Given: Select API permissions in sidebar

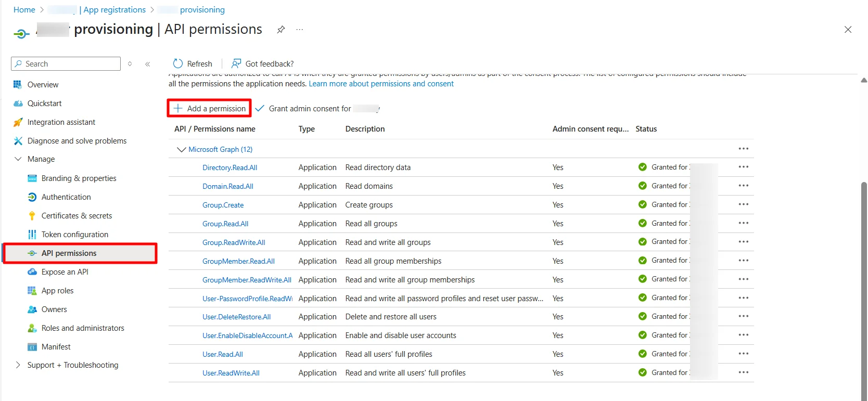Looking at the screenshot, I should (x=80, y=253).
